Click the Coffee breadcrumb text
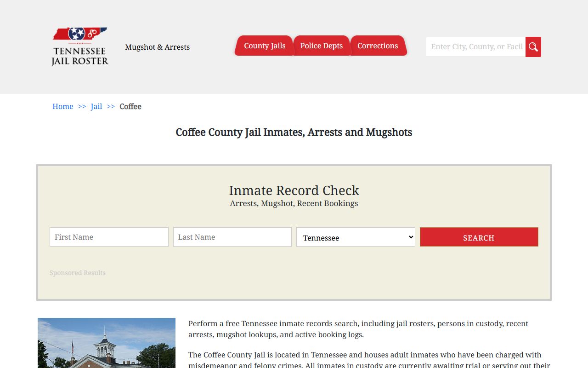The width and height of the screenshot is (588, 368). (130, 106)
